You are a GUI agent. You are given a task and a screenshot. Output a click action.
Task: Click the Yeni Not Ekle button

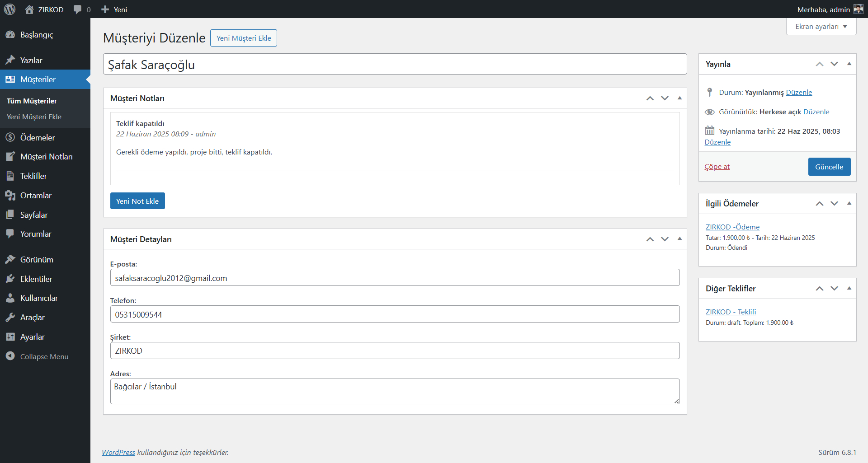click(x=137, y=201)
